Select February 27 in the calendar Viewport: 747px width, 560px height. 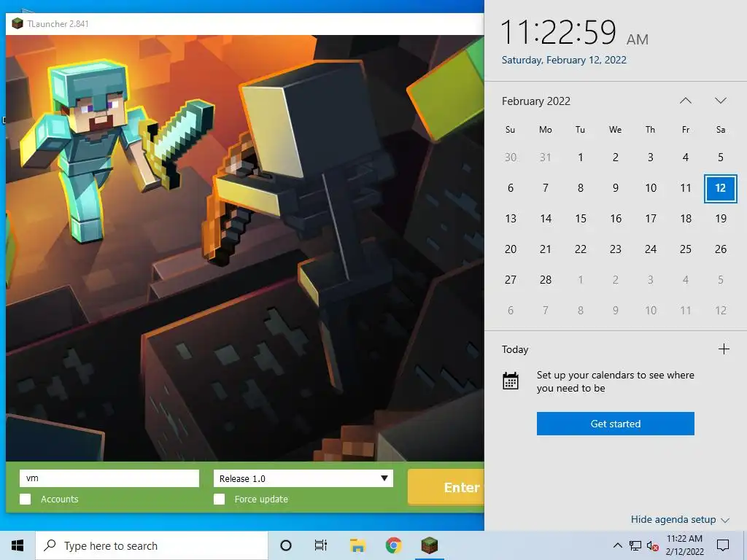(x=511, y=280)
